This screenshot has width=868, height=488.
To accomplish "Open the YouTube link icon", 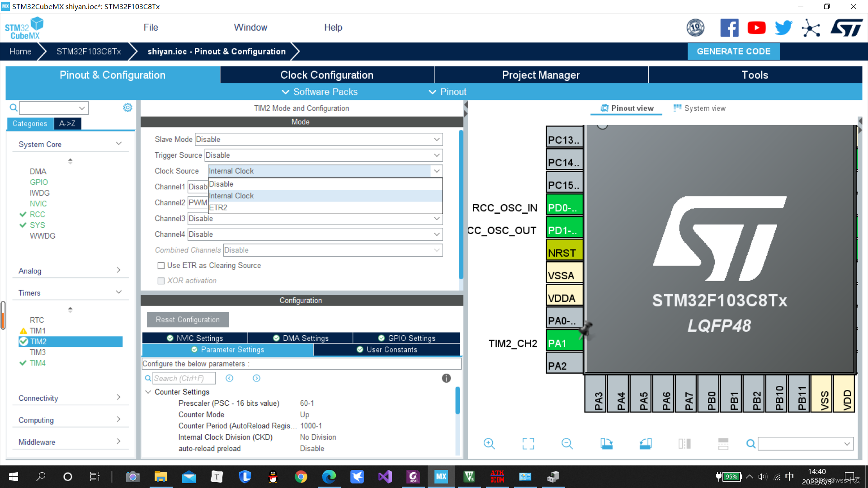I will tap(756, 28).
